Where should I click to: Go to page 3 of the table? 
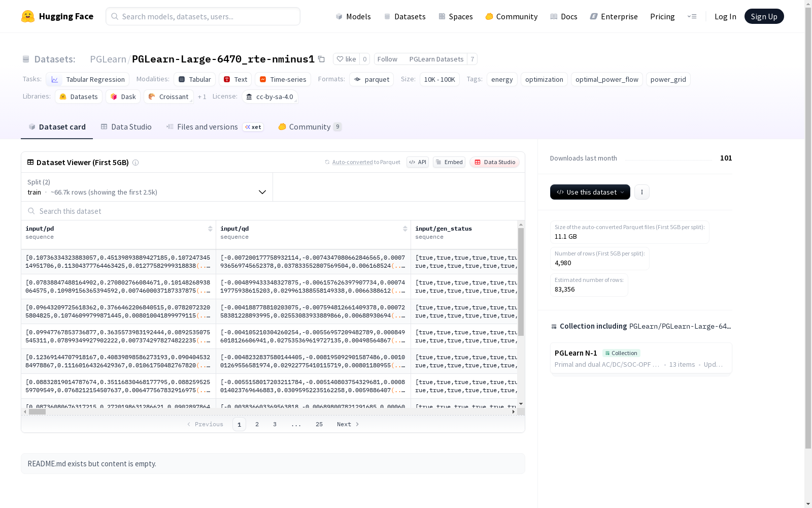(x=275, y=424)
